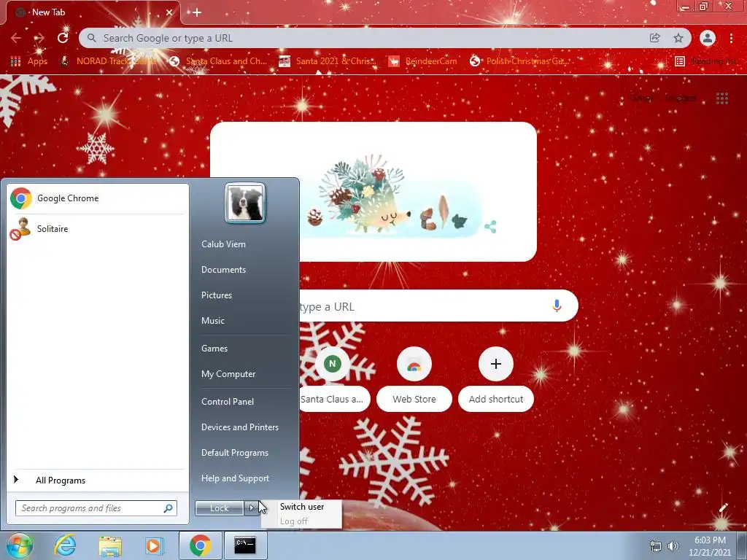Open Command Prompt from the taskbar
The width and height of the screenshot is (747, 560).
[x=245, y=545]
